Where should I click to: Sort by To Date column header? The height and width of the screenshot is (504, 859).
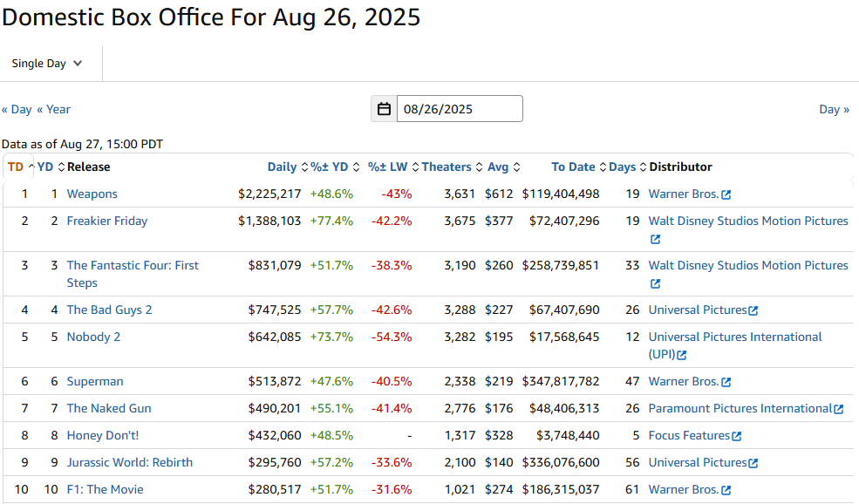578,167
